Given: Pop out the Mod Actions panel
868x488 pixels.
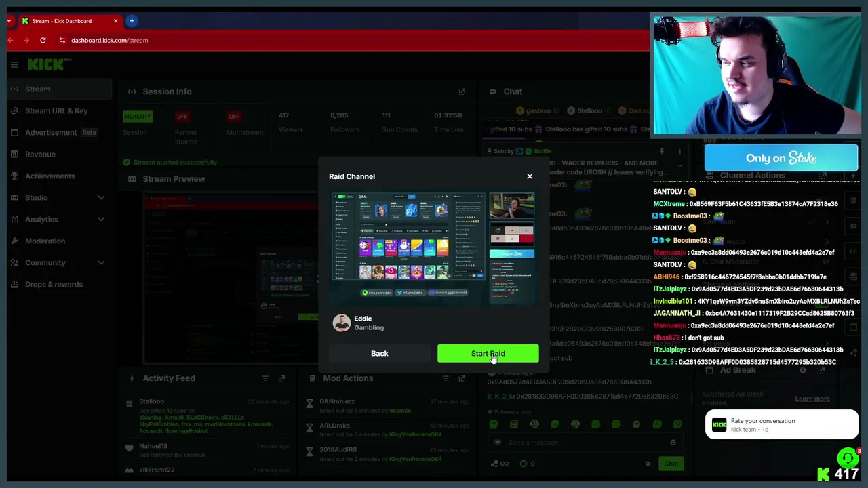Looking at the screenshot, I should [462, 378].
